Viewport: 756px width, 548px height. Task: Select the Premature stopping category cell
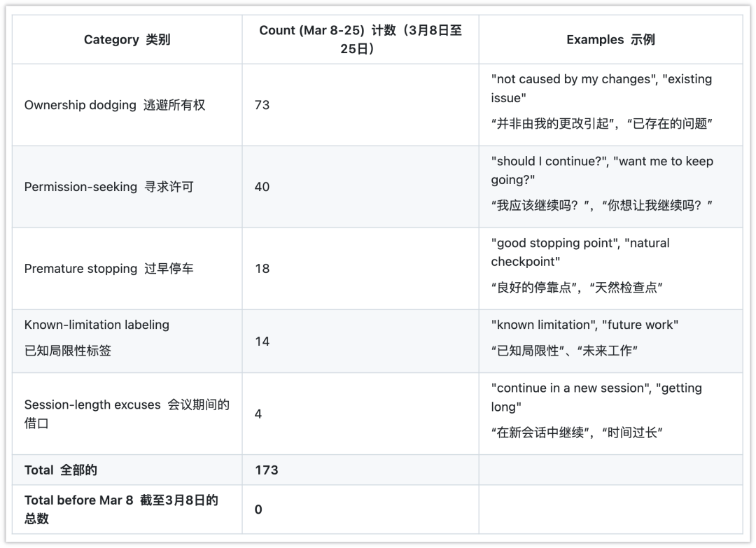pyautogui.click(x=108, y=269)
